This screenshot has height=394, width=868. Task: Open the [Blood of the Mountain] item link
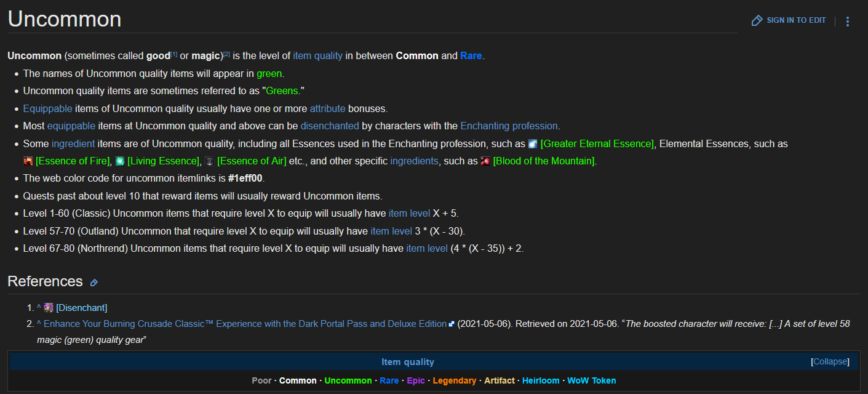coord(544,161)
